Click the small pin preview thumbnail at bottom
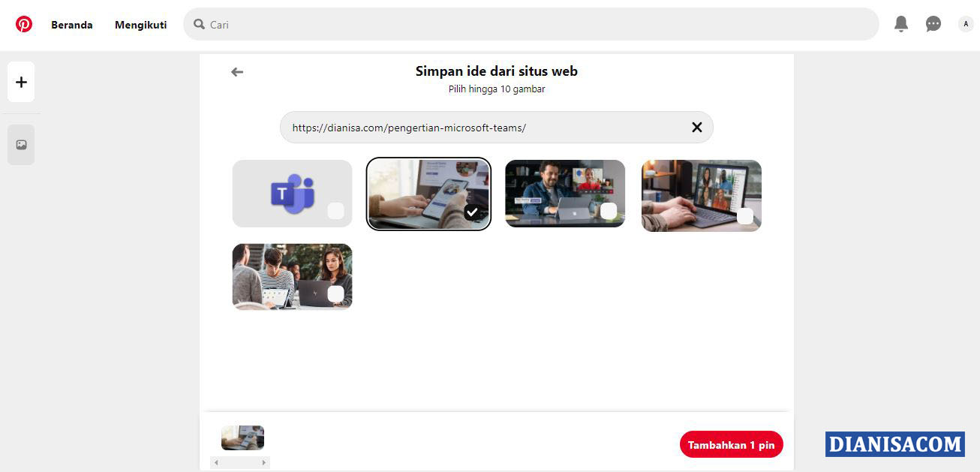 pyautogui.click(x=242, y=437)
